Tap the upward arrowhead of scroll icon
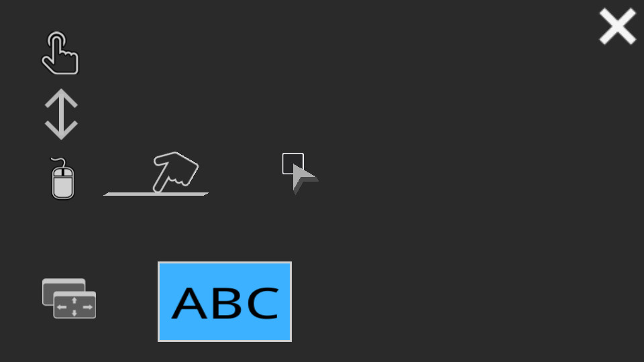644x362 pixels. (x=61, y=99)
